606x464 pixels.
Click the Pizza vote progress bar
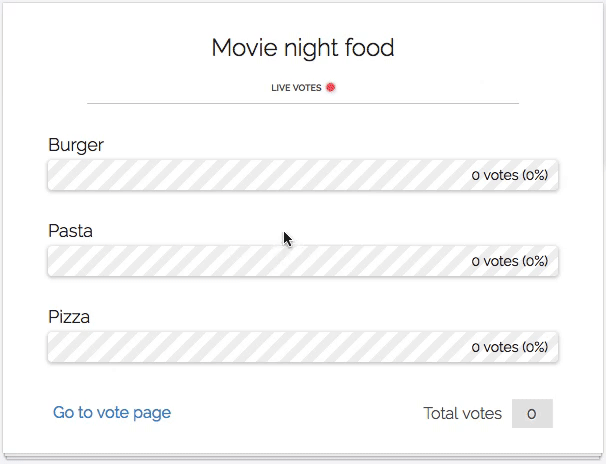click(x=303, y=347)
